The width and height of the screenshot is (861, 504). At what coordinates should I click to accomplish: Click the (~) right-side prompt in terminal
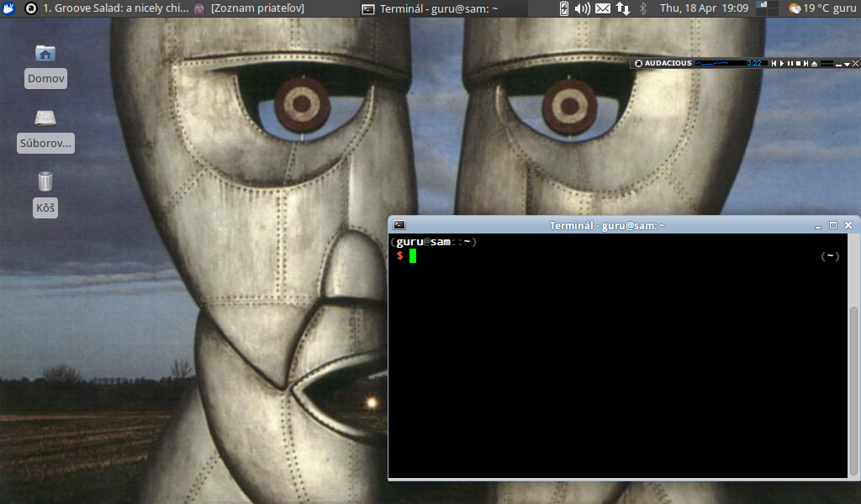tap(830, 256)
